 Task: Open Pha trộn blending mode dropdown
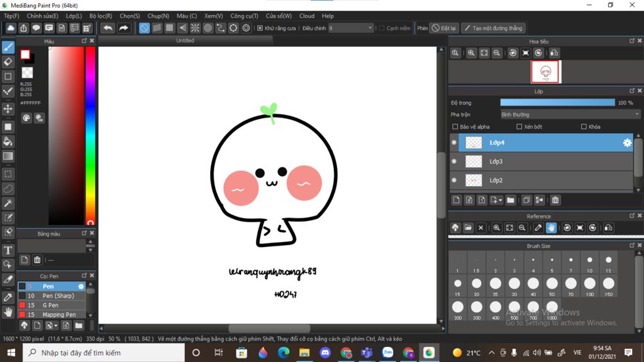point(570,114)
